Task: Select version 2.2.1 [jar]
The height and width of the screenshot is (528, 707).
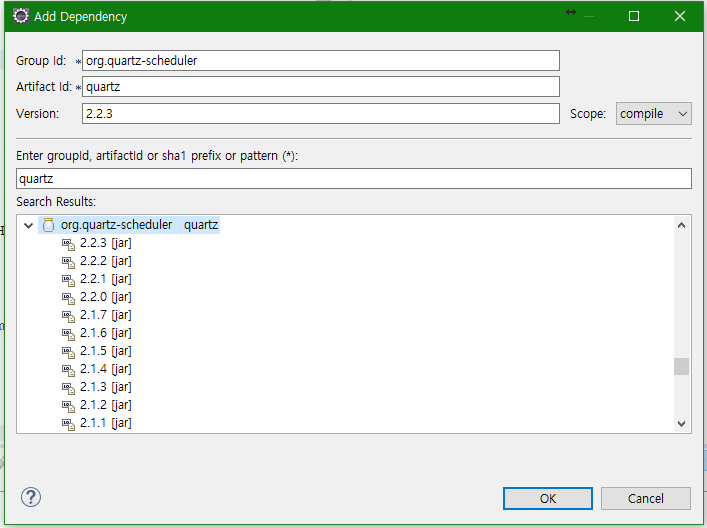Action: [106, 279]
